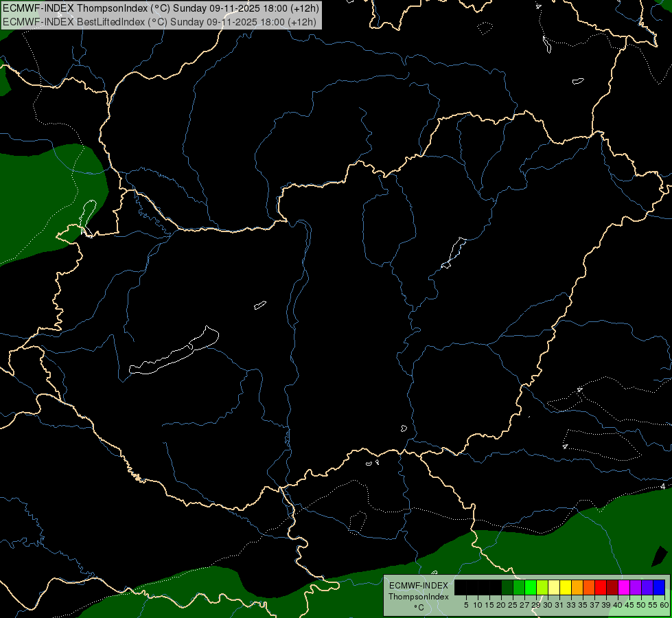Pick the red 37–39 legend swatch

(x=601, y=587)
